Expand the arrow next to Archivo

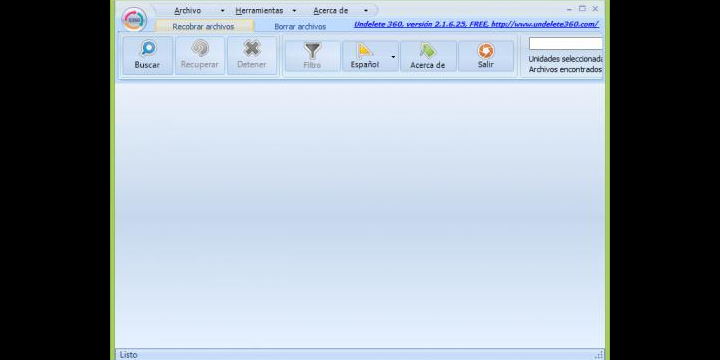point(223,11)
